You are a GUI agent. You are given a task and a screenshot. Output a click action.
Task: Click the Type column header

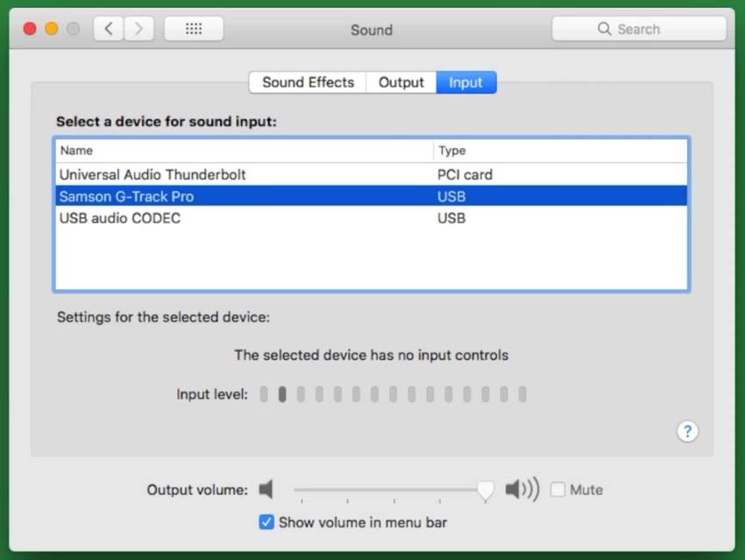pyautogui.click(x=560, y=151)
